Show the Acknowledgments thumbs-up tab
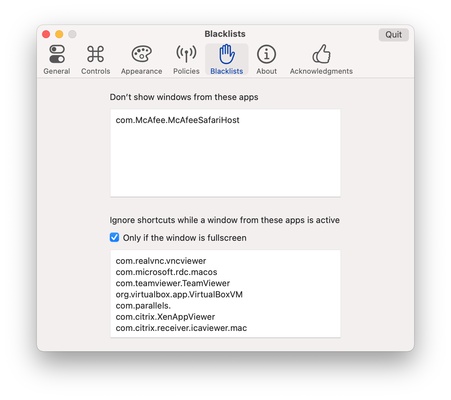The image size is (451, 400). coord(321,60)
